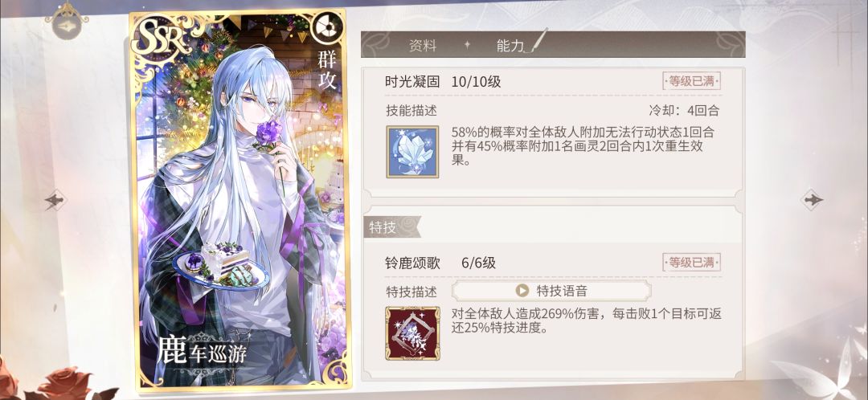Go to previous card with left arrow

[55, 200]
